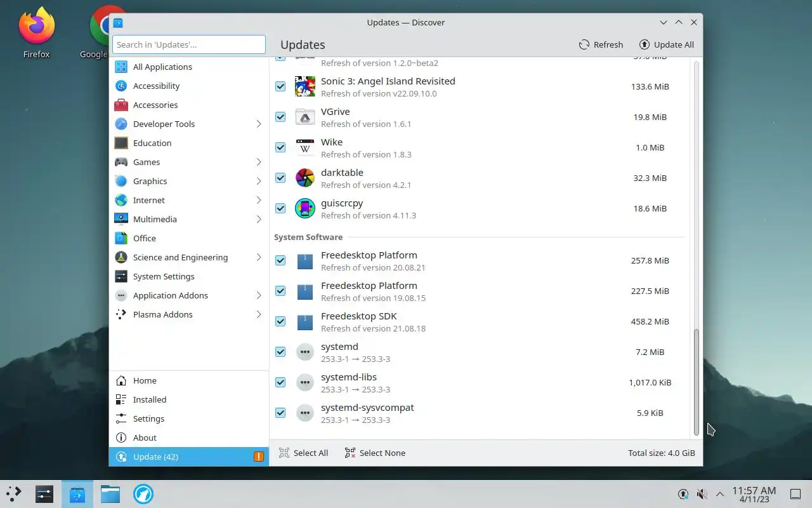The height and width of the screenshot is (508, 812).
Task: Click the Education chalkboard icon
Action: (x=121, y=143)
